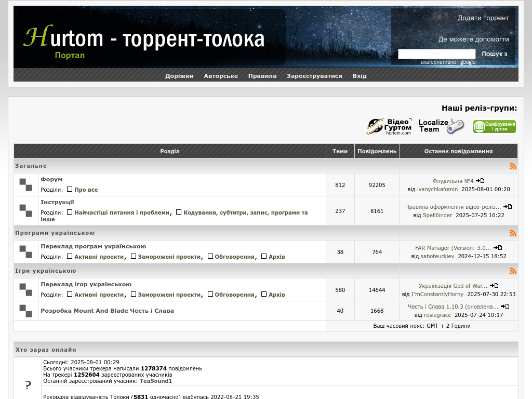Jump to latest post in Українізація God of War
Image resolution: width=532 pixels, height=399 pixels.
tap(494, 286)
